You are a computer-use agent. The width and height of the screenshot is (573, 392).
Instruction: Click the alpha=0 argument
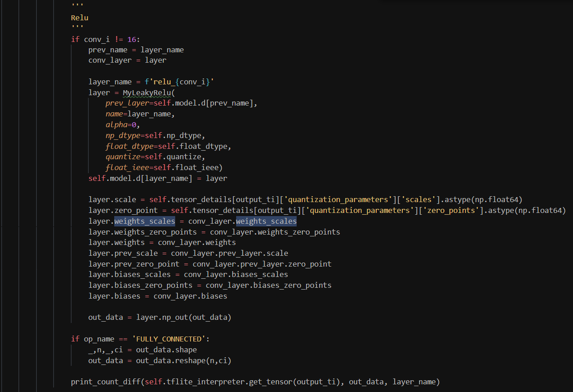tap(123, 125)
